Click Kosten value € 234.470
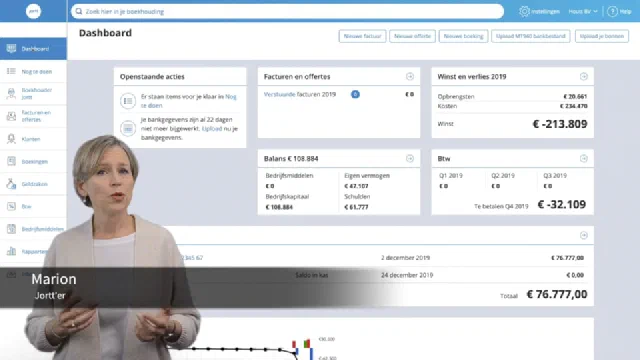The height and width of the screenshot is (360, 640). click(573, 106)
